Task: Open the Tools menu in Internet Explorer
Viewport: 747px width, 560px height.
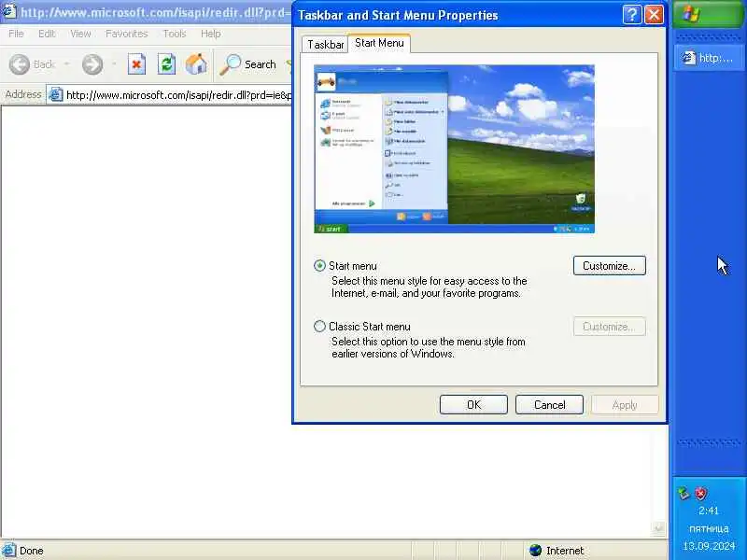Action: [x=175, y=34]
